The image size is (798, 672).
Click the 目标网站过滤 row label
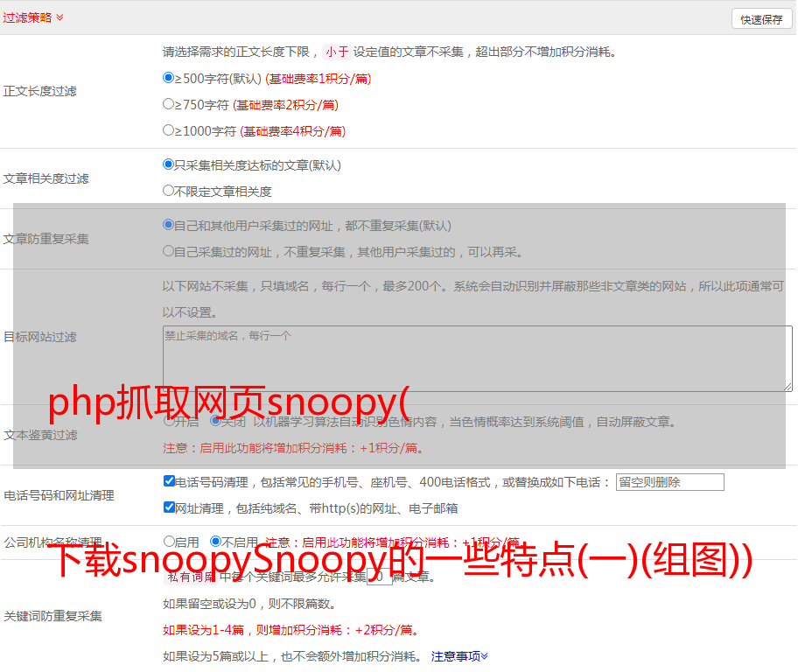pyautogui.click(x=39, y=337)
